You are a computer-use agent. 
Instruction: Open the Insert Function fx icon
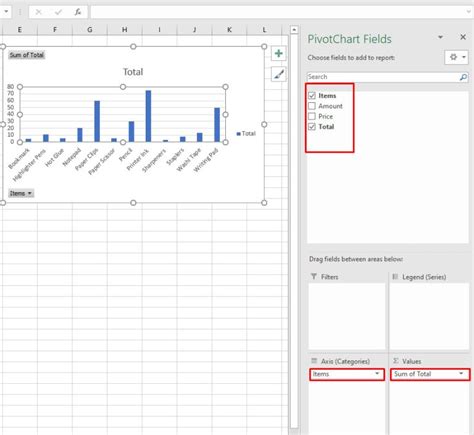pos(78,12)
